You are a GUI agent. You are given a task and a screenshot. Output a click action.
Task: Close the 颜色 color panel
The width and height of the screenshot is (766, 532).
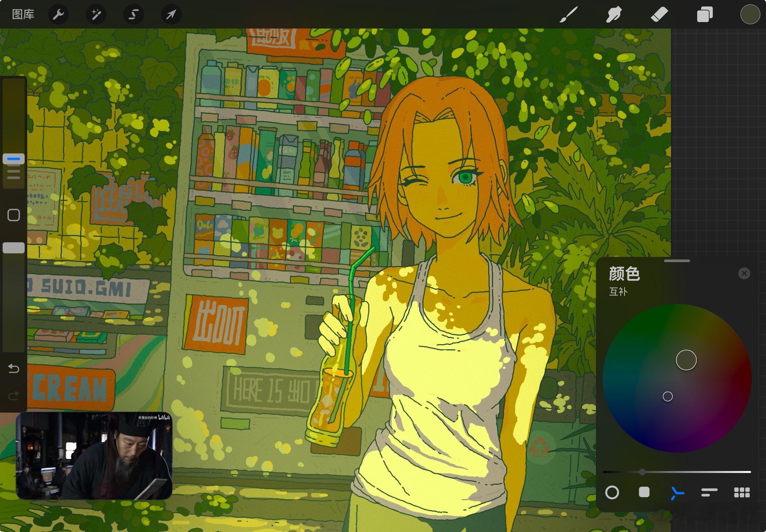click(x=744, y=273)
